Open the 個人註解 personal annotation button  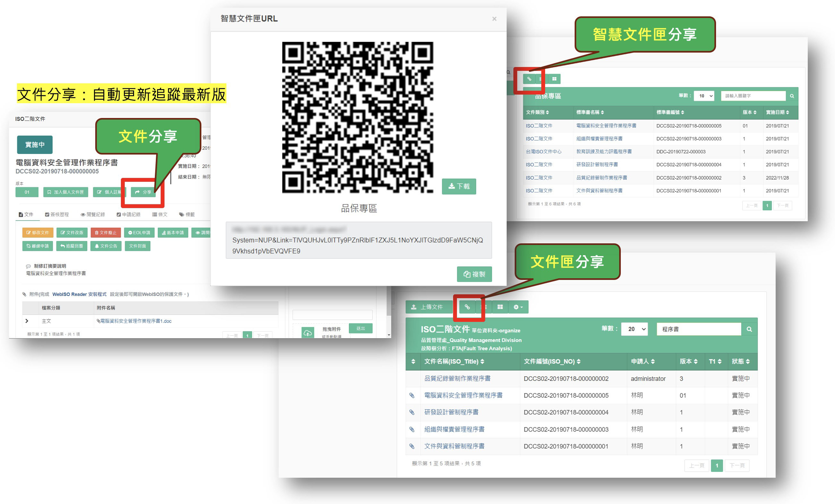coord(109,192)
